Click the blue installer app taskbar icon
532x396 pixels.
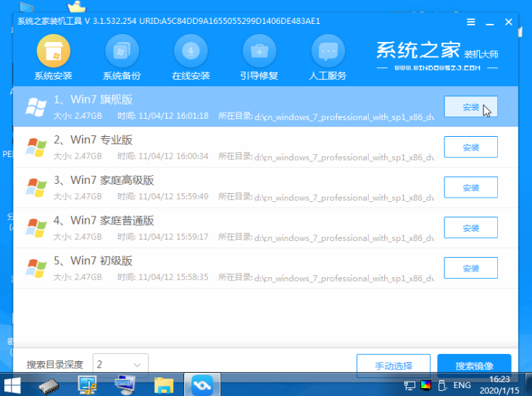[x=202, y=385]
